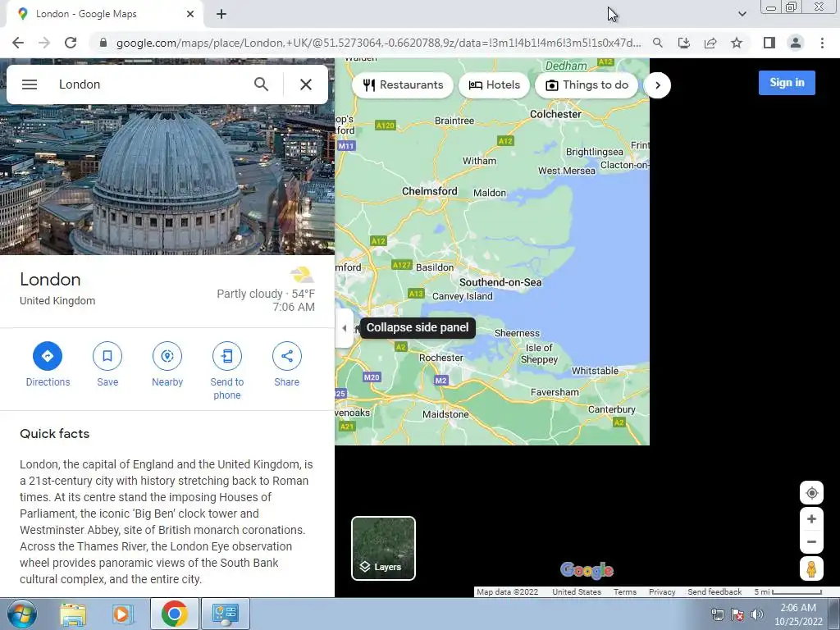The image size is (840, 630).
Task: Zoom out the map
Action: [811, 541]
